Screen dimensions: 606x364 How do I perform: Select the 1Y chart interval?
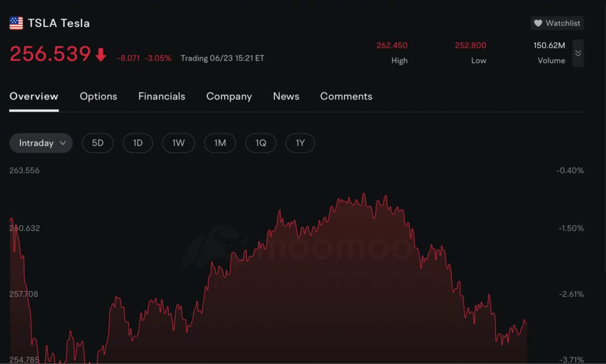pyautogui.click(x=300, y=143)
